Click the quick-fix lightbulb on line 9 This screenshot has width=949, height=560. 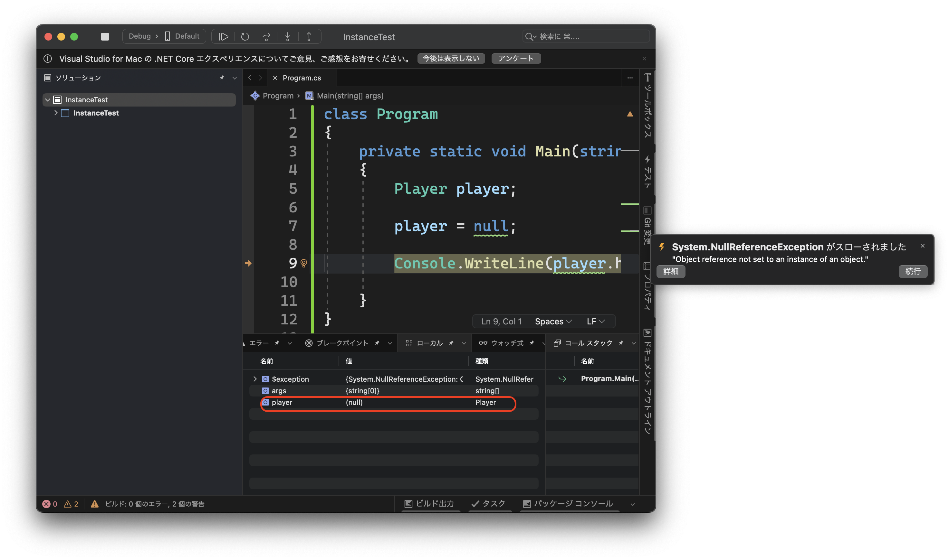coord(303,263)
